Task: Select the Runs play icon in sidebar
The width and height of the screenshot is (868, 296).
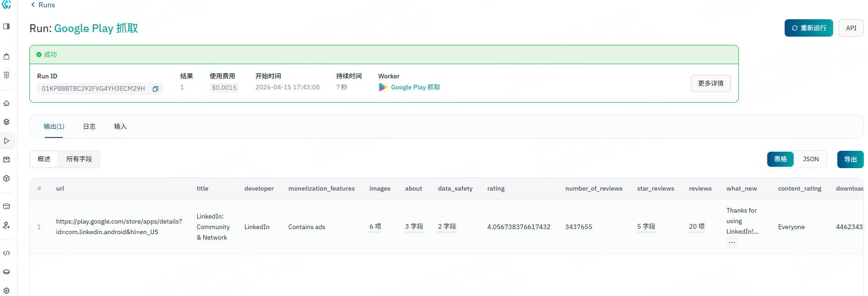Action: [x=6, y=141]
